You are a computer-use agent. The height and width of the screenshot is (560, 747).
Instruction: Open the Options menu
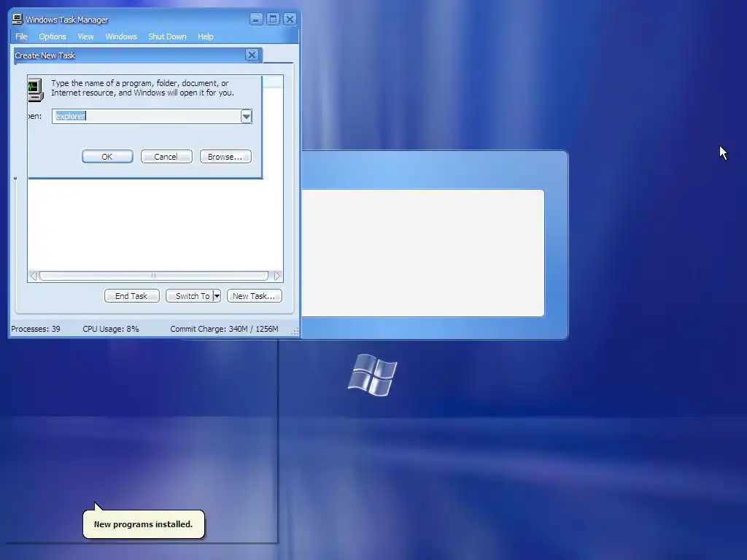[53, 36]
